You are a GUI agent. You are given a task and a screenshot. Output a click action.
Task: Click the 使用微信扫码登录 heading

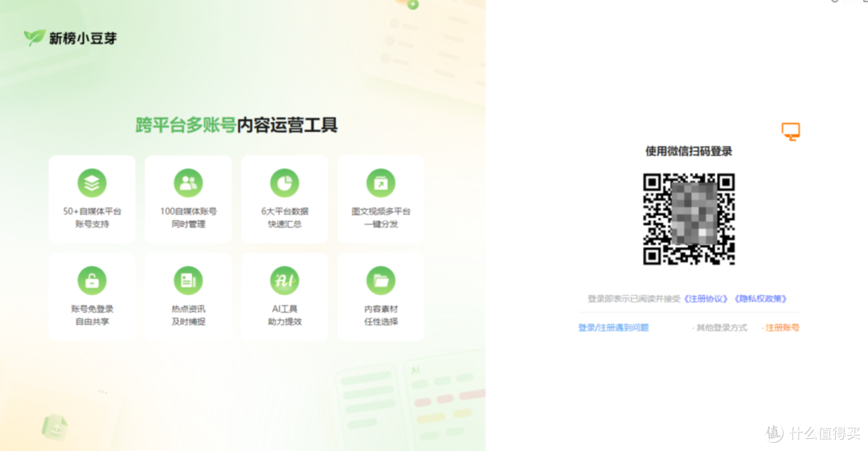tap(689, 151)
